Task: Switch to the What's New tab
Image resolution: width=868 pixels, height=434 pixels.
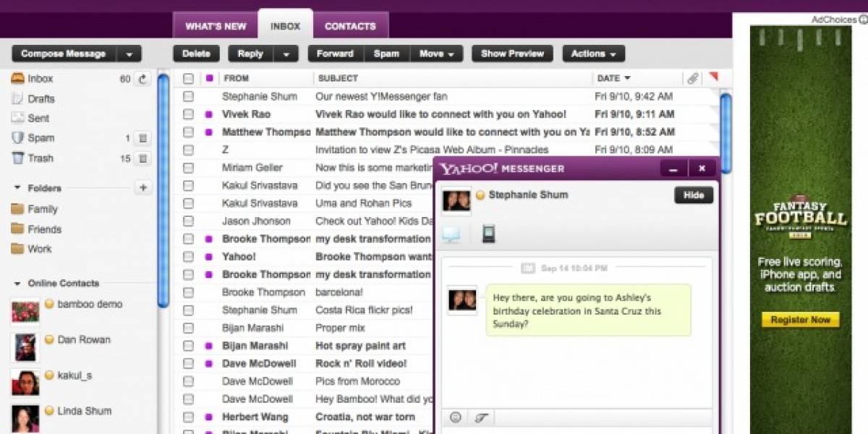Action: 216,26
